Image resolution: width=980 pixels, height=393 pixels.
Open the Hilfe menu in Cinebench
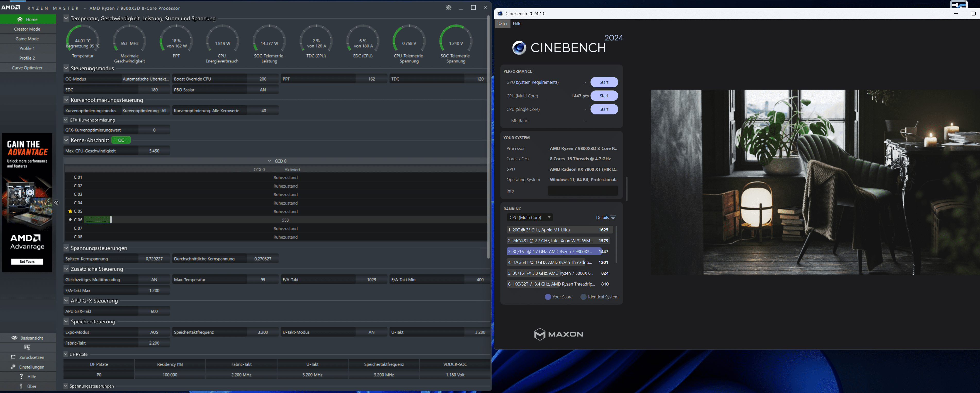[517, 24]
